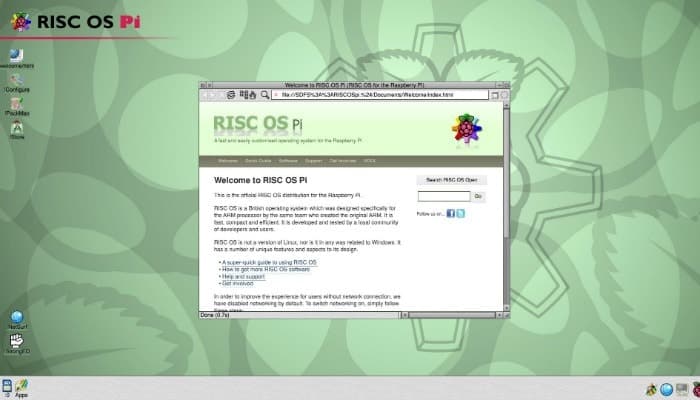Open the Software tab in the page navbar
700x400 pixels.
pos(288,161)
